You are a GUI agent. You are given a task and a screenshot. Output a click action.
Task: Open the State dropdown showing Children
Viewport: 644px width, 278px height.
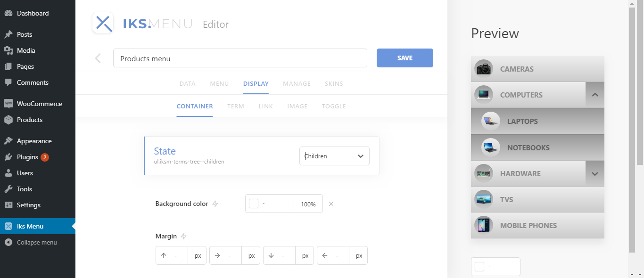(x=334, y=156)
